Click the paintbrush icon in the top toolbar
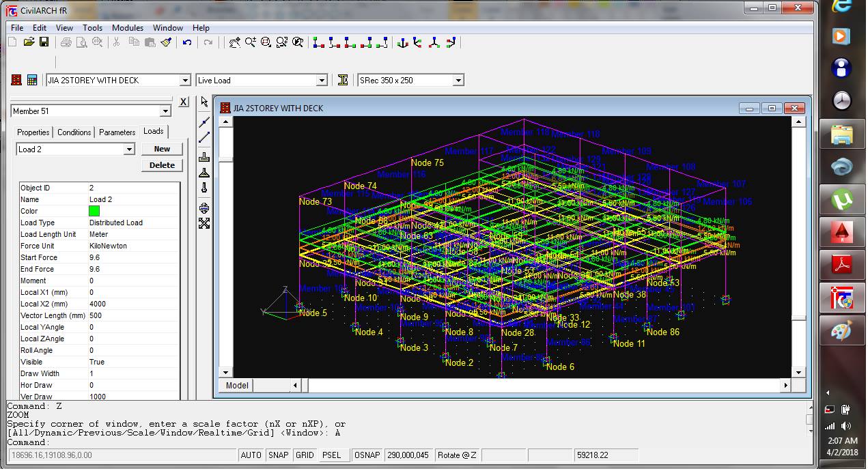The height and width of the screenshot is (471, 868). pos(166,42)
